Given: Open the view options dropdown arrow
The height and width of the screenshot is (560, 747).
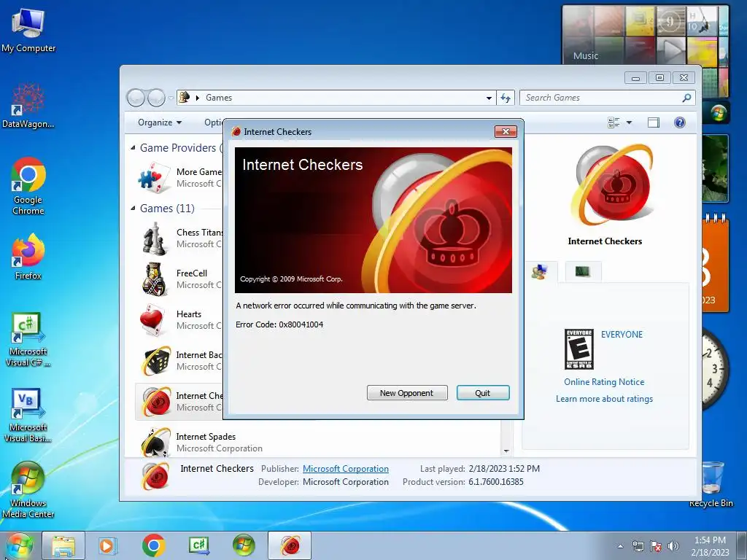Looking at the screenshot, I should point(629,122).
